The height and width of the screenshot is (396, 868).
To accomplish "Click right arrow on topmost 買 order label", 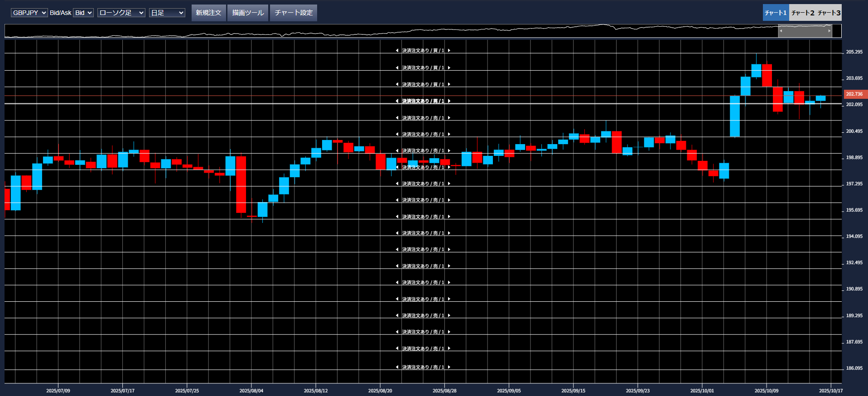I will 449,51.
